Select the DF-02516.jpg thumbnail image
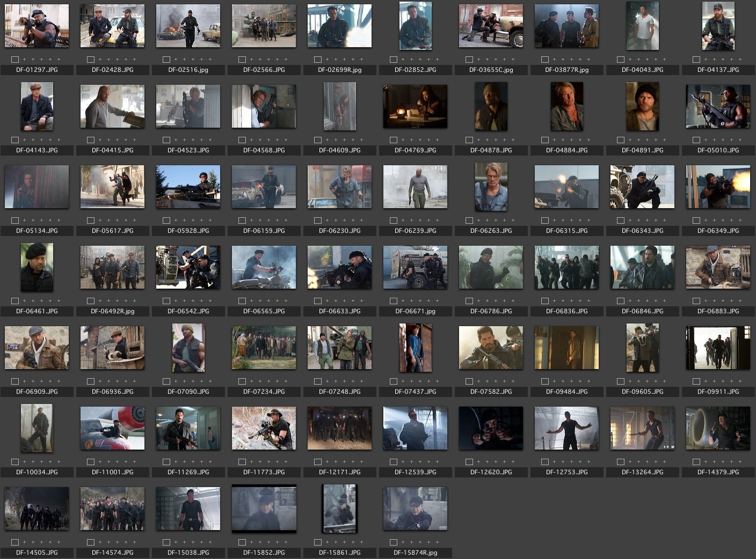 pyautogui.click(x=188, y=26)
